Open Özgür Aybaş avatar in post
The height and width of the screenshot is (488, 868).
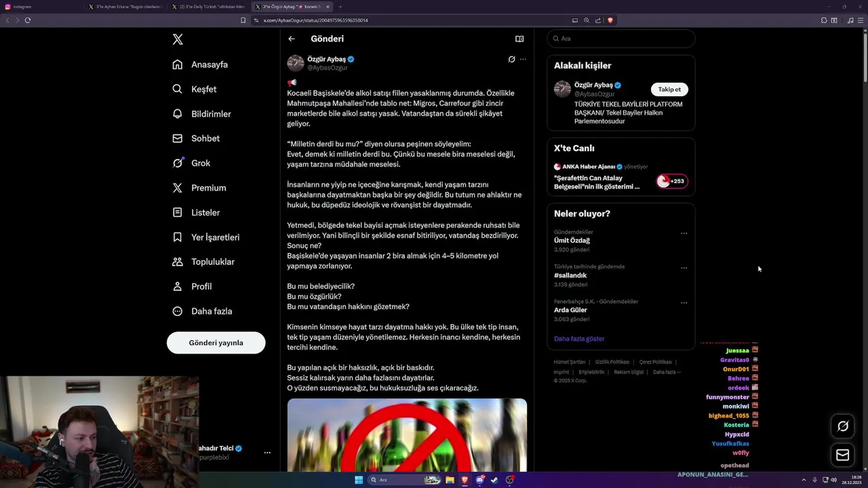coord(296,63)
